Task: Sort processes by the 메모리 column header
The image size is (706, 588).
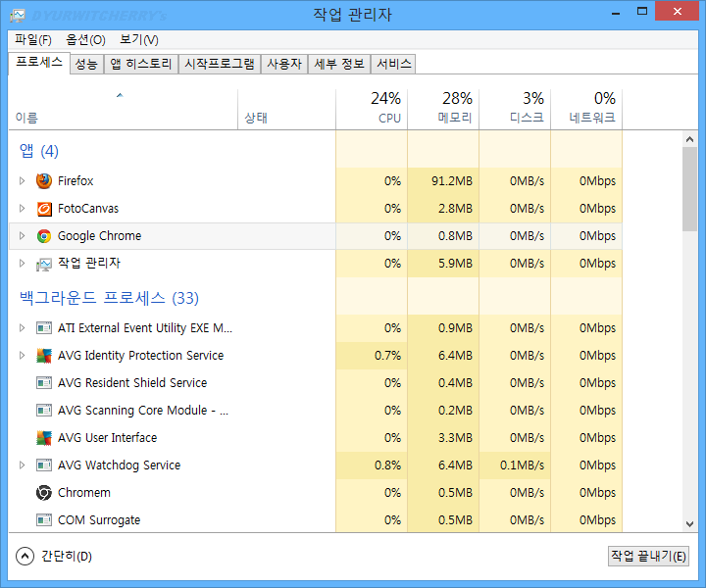Action: click(443, 108)
